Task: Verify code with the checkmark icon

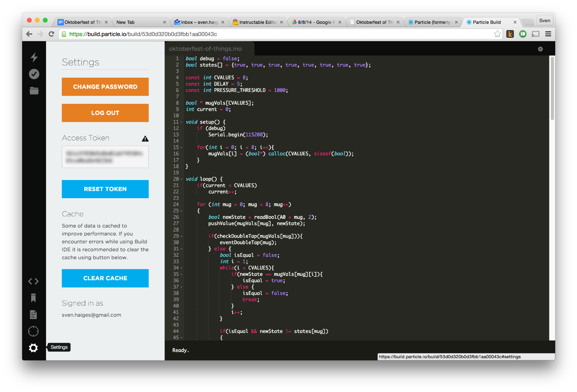Action: click(34, 74)
